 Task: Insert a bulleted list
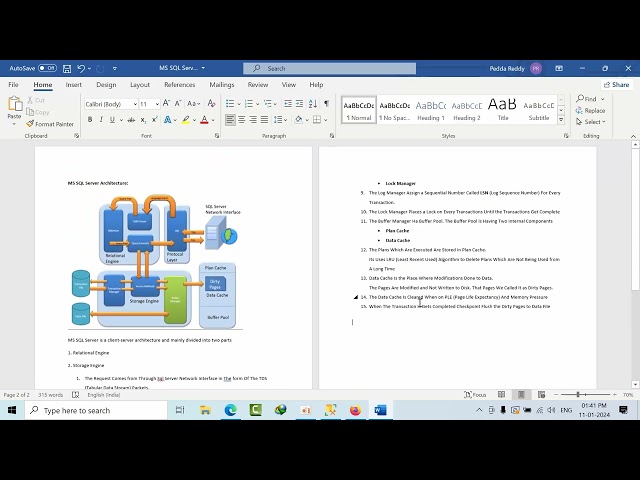(x=230, y=104)
